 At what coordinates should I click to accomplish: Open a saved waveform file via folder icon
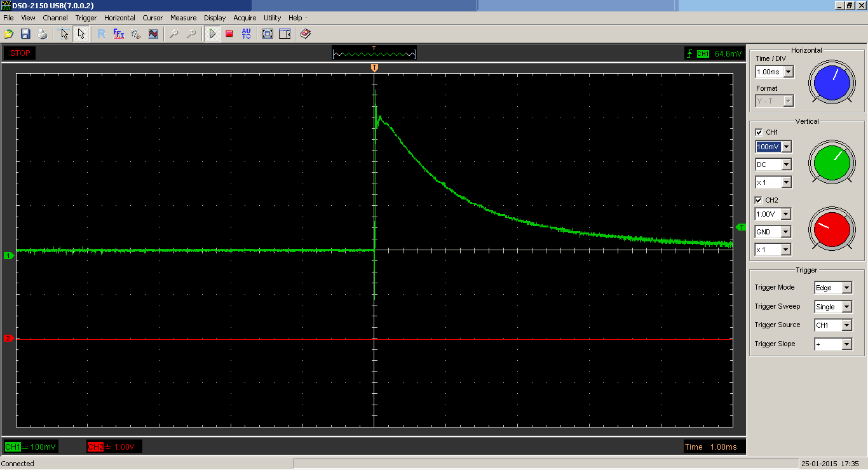(9, 34)
